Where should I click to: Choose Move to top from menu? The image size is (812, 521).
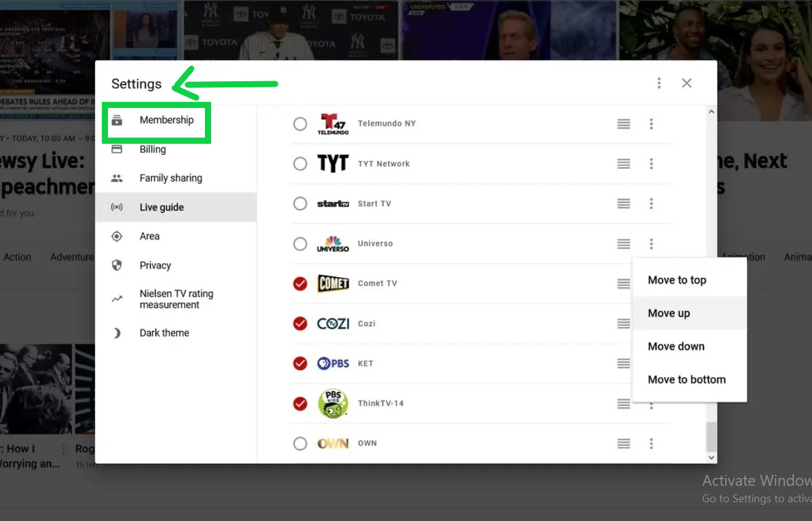tap(677, 280)
